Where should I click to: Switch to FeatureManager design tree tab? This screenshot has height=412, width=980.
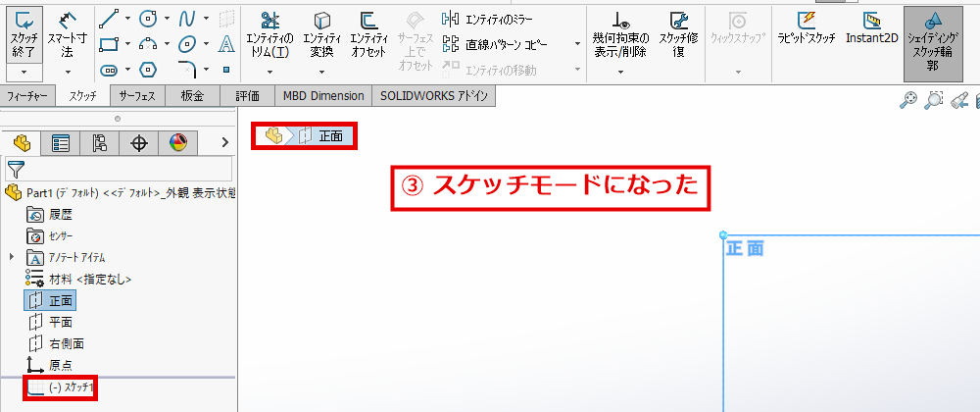(22, 143)
